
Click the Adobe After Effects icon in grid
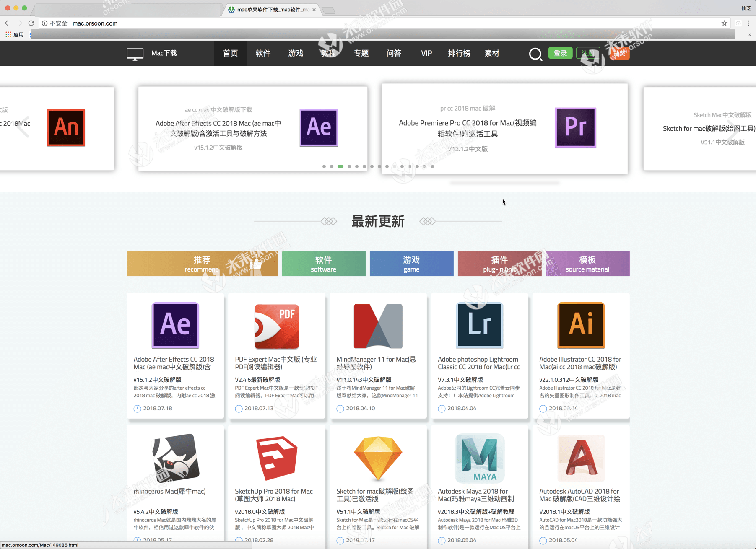tap(175, 325)
